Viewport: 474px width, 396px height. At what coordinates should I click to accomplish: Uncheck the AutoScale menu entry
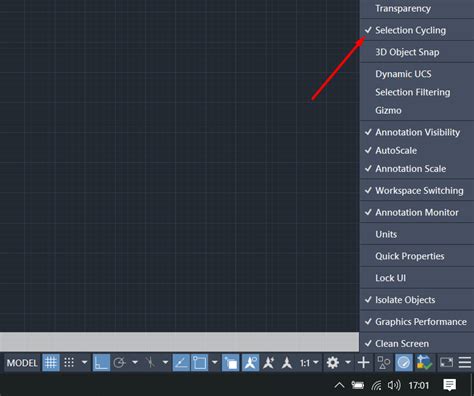click(x=417, y=151)
